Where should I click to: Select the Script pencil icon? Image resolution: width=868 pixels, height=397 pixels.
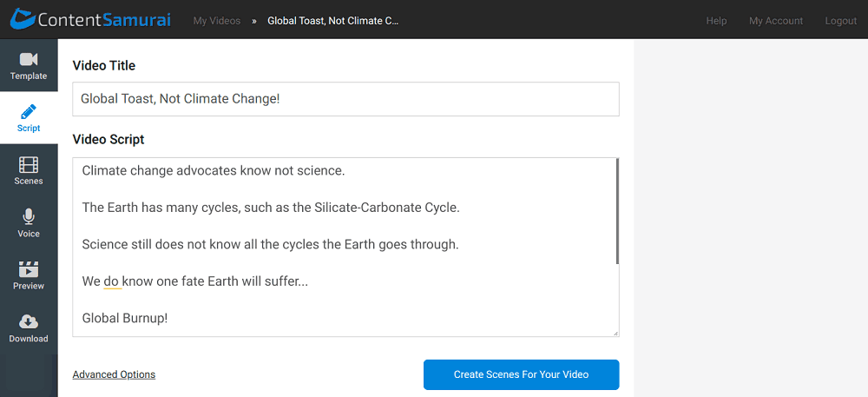pyautogui.click(x=29, y=112)
